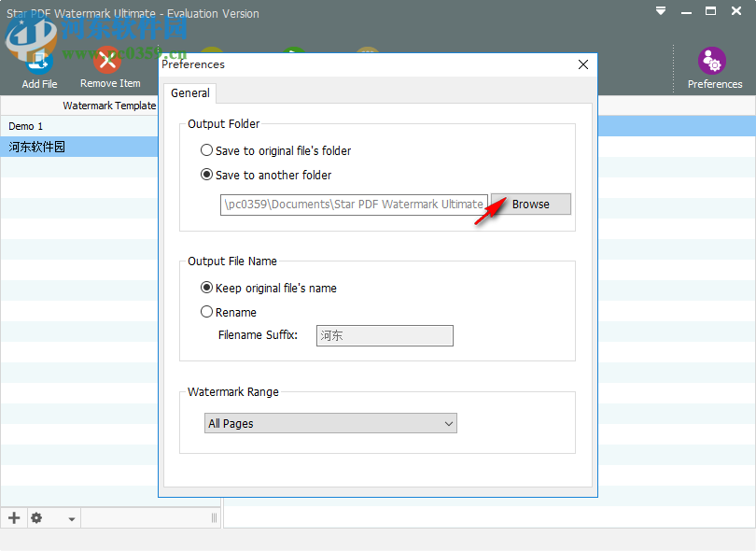Switch to the General tab
The height and width of the screenshot is (551, 756).
coord(189,92)
